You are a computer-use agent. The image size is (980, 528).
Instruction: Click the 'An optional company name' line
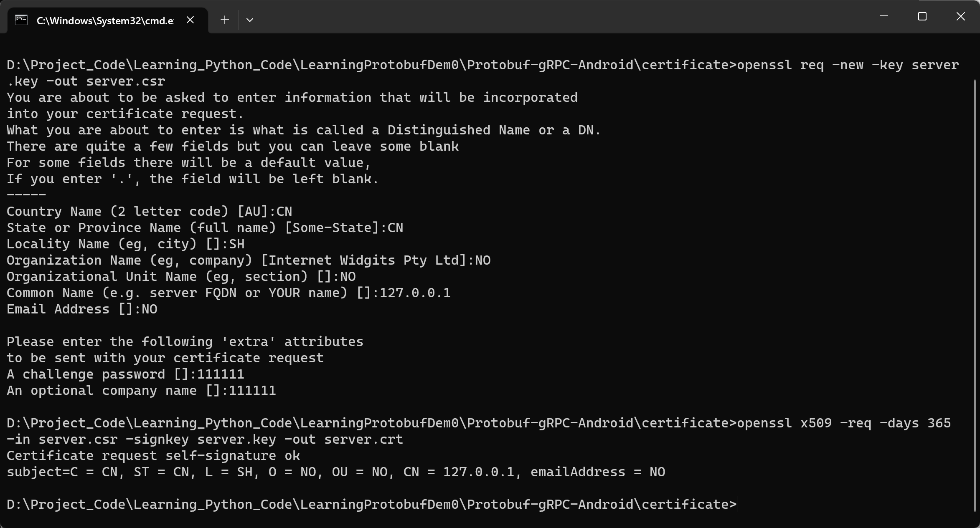pyautogui.click(x=141, y=391)
